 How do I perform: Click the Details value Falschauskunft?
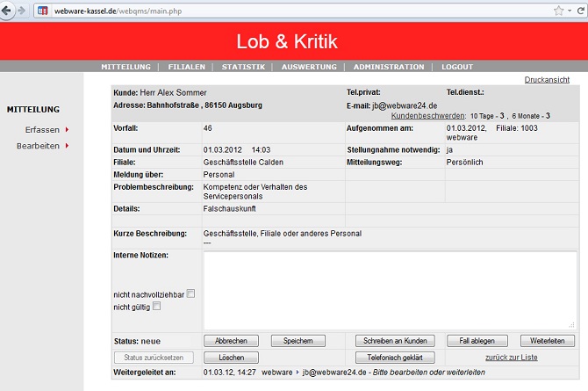pyautogui.click(x=230, y=208)
